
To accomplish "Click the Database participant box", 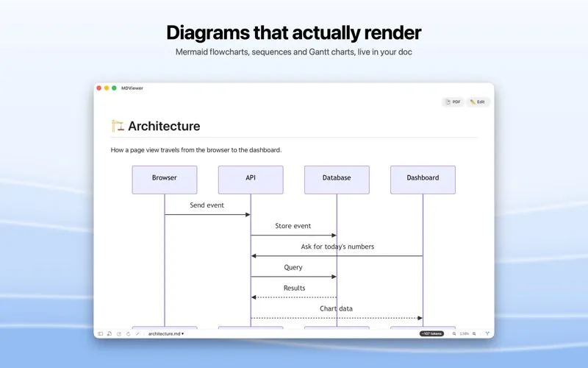I will 337,180.
